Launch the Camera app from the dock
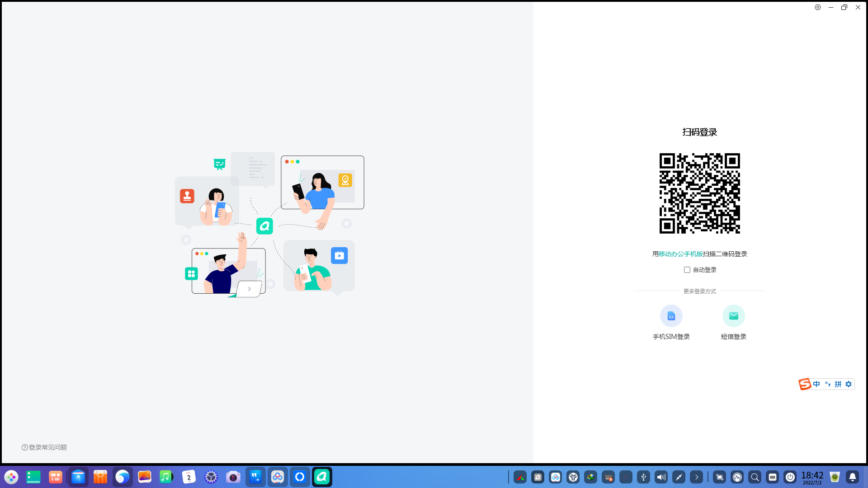 click(x=233, y=477)
